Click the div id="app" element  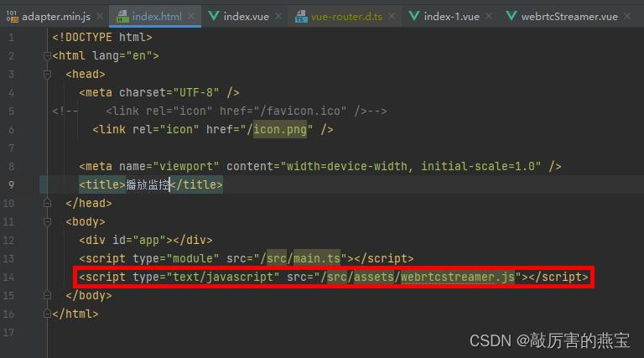point(146,240)
